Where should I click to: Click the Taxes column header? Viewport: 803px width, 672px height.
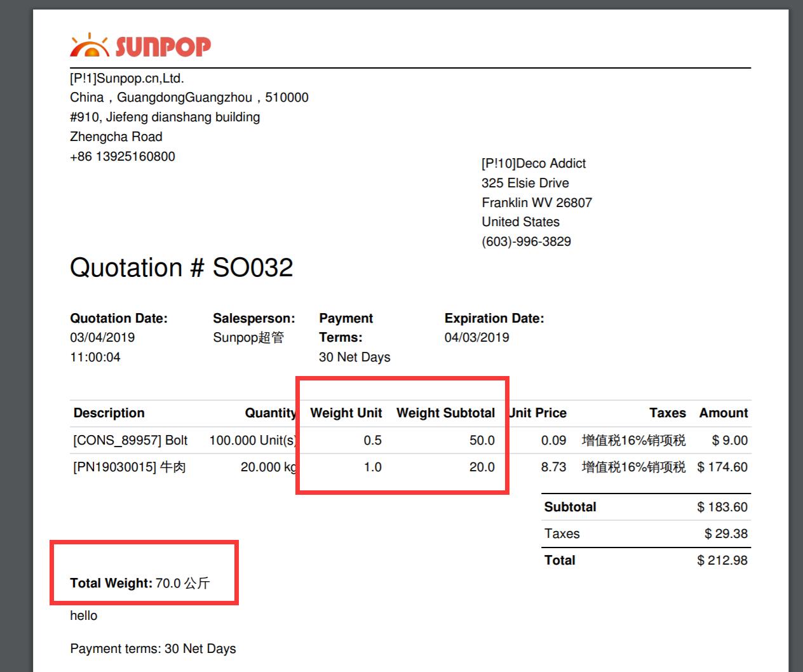pos(668,413)
